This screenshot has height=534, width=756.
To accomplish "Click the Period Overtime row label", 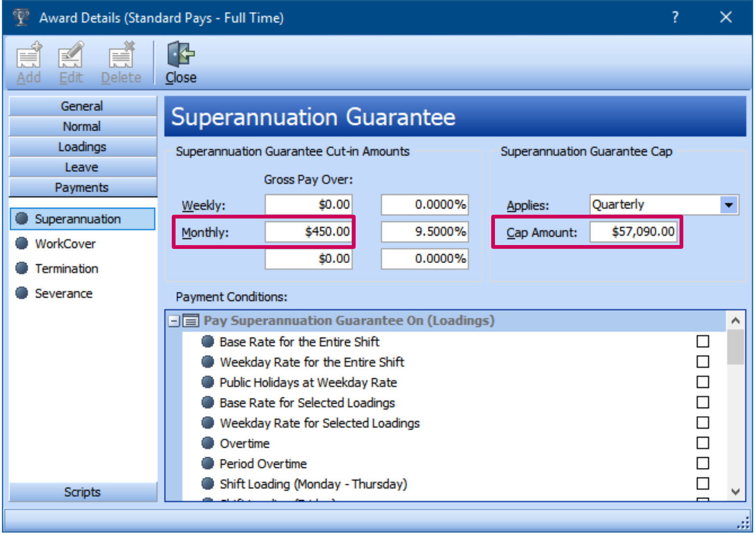I will point(263,464).
